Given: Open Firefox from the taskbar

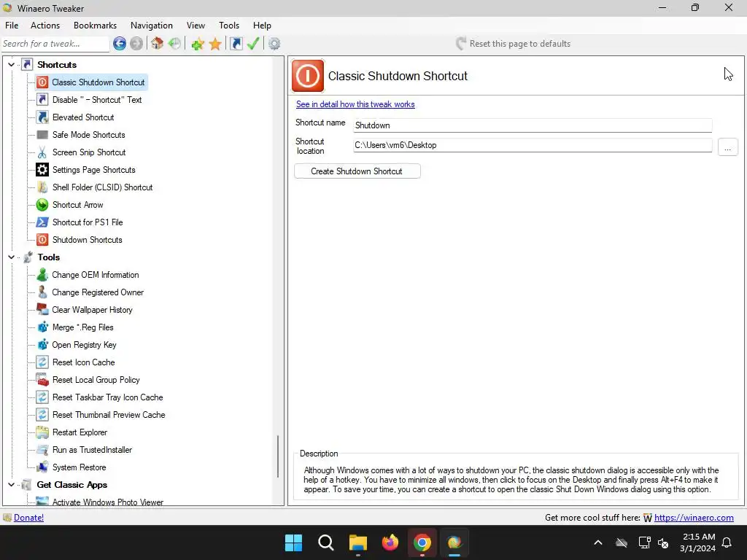Looking at the screenshot, I should point(390,542).
